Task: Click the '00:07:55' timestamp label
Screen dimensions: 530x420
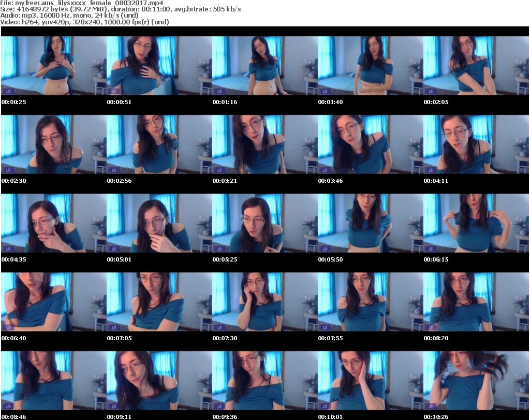Action: click(330, 338)
